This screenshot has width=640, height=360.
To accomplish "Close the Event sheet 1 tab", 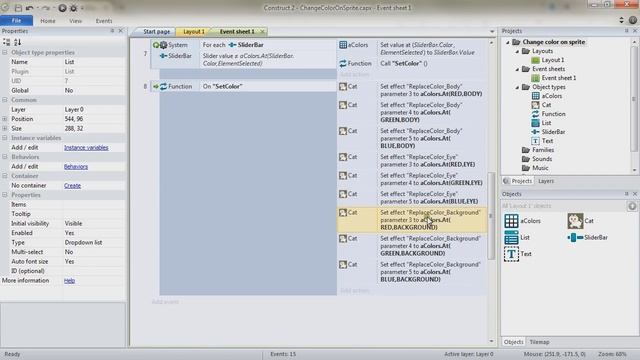I will click(x=262, y=31).
